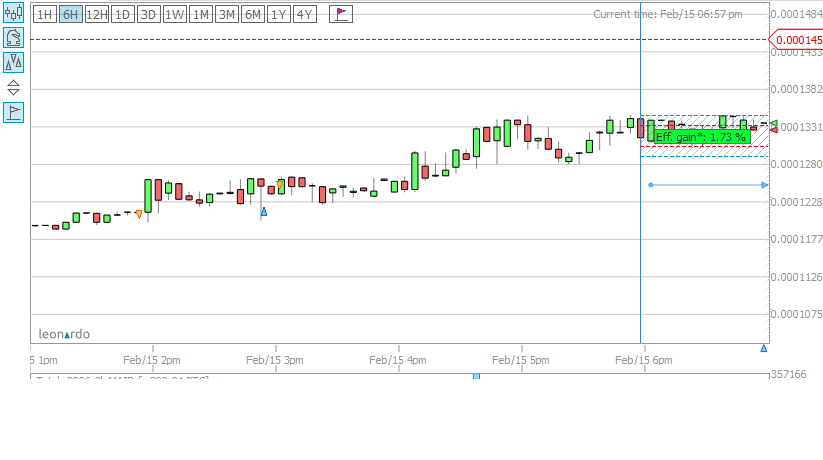Image resolution: width=823 pixels, height=460 pixels.
Task: Click the red arrow marker at price axis
Action: tap(774, 130)
